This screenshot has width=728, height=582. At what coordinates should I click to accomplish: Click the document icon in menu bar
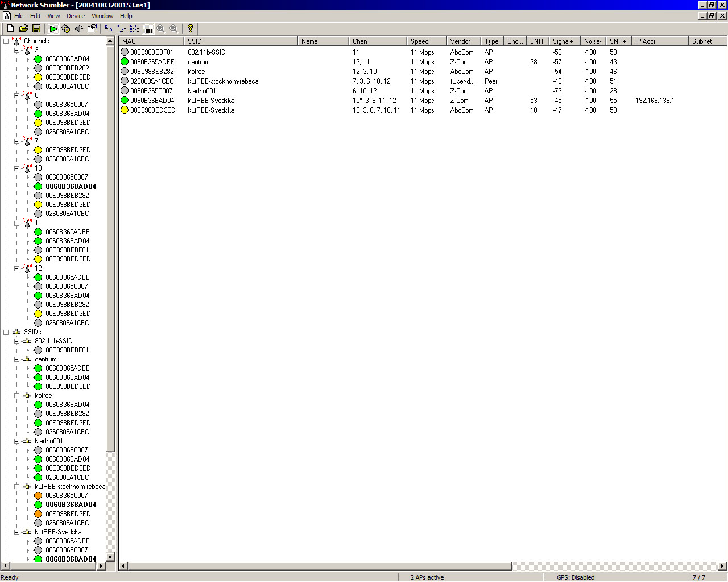coord(7,16)
